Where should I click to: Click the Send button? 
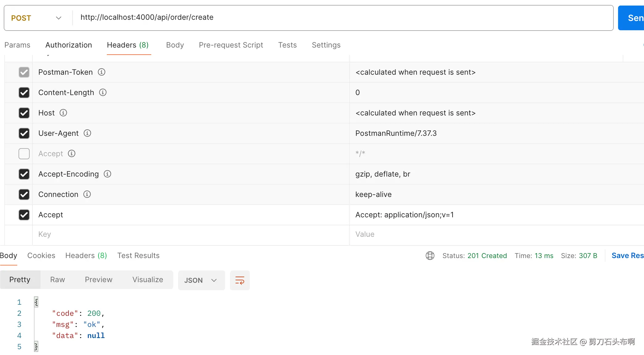[631, 18]
